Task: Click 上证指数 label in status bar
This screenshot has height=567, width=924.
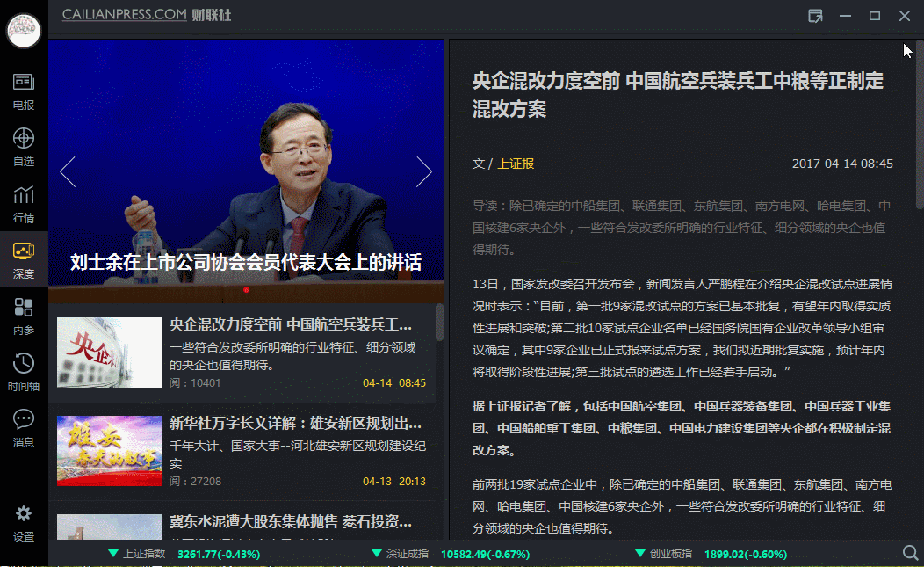Action: coord(144,554)
